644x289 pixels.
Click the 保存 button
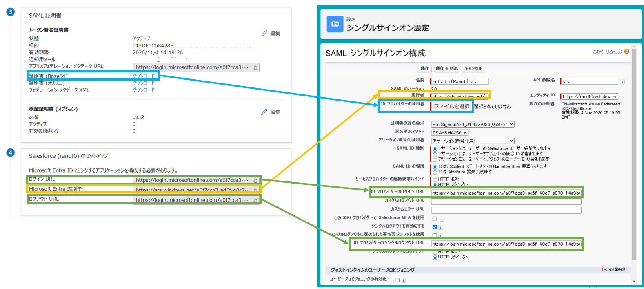[x=425, y=69]
